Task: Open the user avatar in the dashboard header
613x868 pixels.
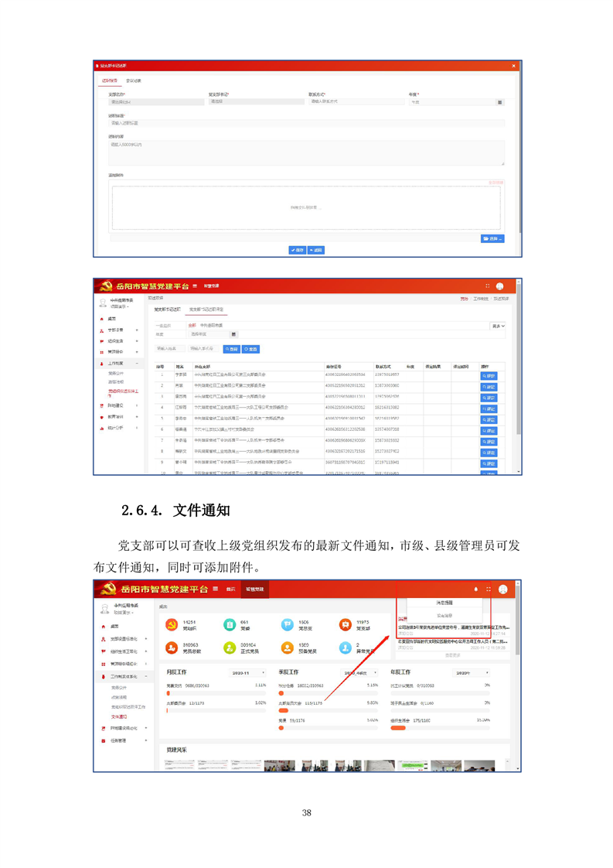Action: [503, 589]
